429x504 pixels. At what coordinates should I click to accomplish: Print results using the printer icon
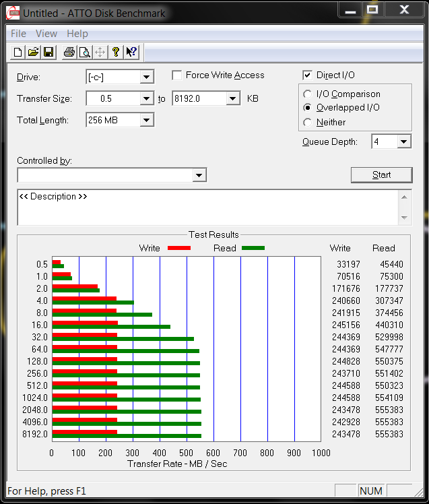coord(69,53)
